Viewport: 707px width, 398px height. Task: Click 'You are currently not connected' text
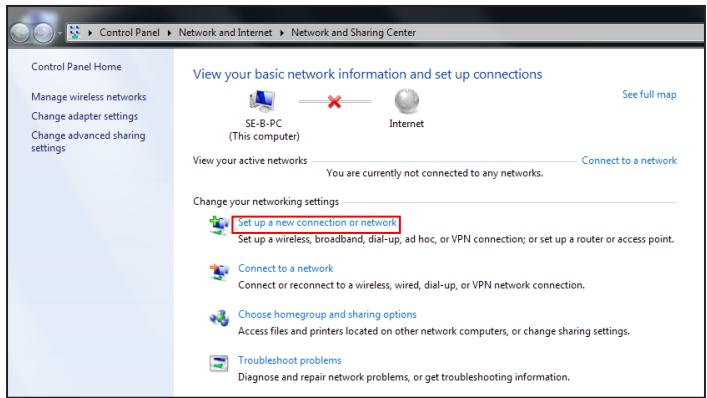click(435, 173)
